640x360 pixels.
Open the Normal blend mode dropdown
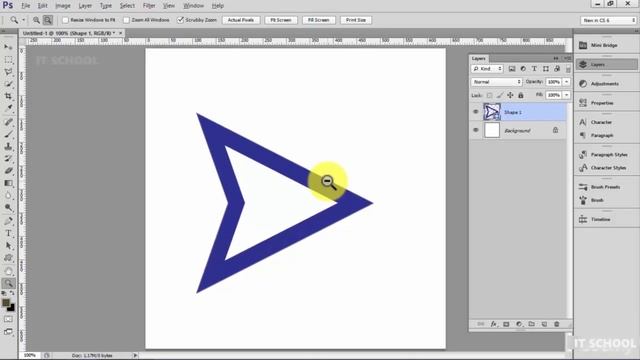coord(497,82)
